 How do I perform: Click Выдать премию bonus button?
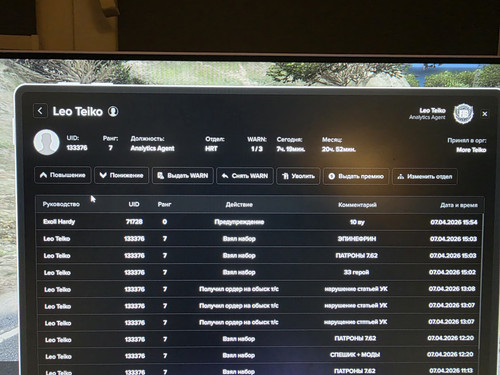(x=356, y=176)
